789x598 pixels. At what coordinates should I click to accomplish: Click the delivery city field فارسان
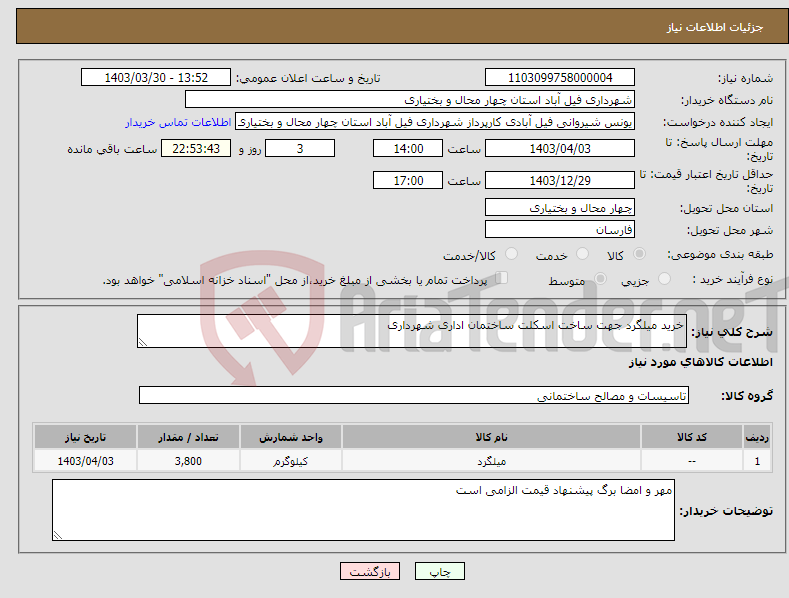[560, 230]
